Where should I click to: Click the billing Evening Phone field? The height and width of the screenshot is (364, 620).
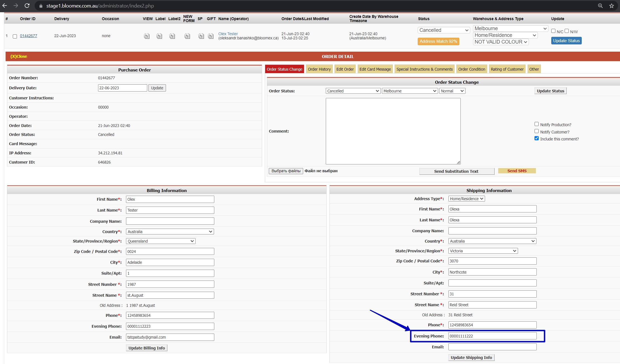[x=170, y=326]
